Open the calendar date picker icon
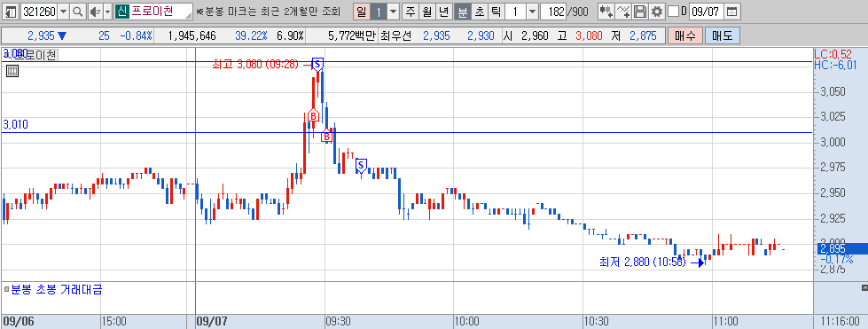 coord(731,11)
